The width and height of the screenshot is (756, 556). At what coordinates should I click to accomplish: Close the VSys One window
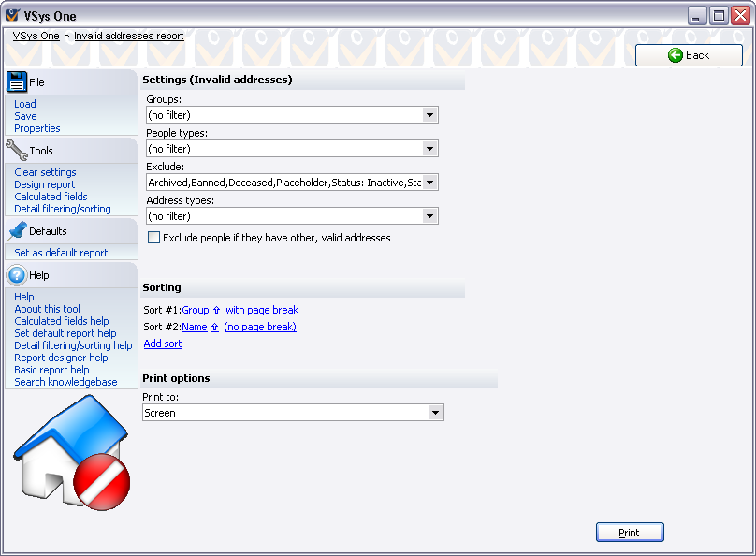740,16
